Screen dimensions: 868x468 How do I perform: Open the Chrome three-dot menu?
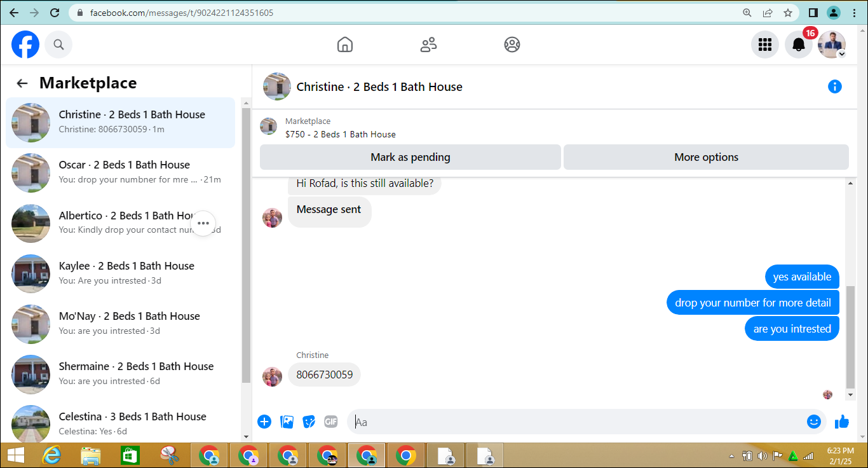(854, 13)
